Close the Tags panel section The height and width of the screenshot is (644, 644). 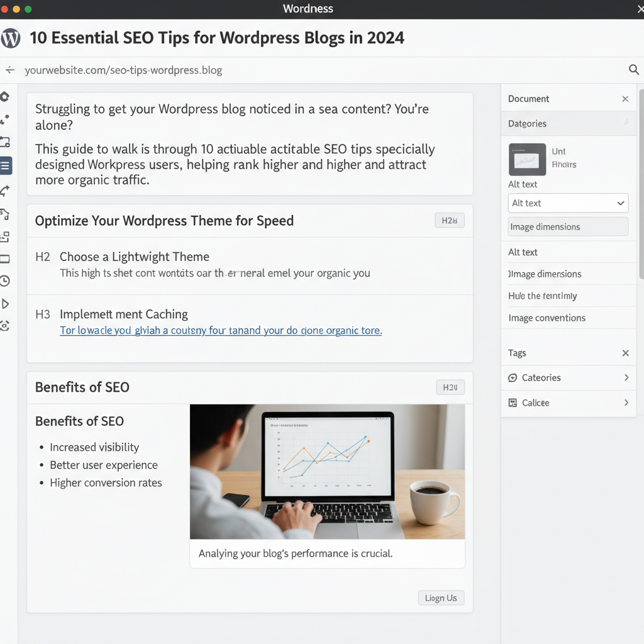coord(625,353)
